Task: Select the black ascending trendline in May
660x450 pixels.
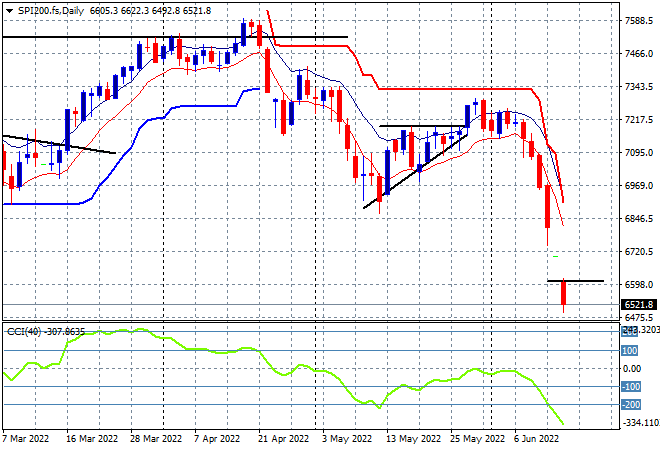Action: pyautogui.click(x=415, y=171)
